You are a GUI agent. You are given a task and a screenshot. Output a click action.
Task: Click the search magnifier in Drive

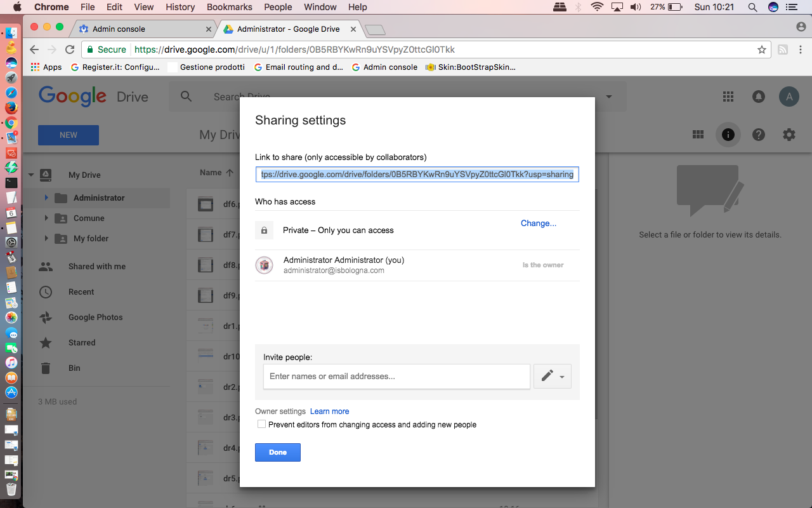(x=186, y=97)
